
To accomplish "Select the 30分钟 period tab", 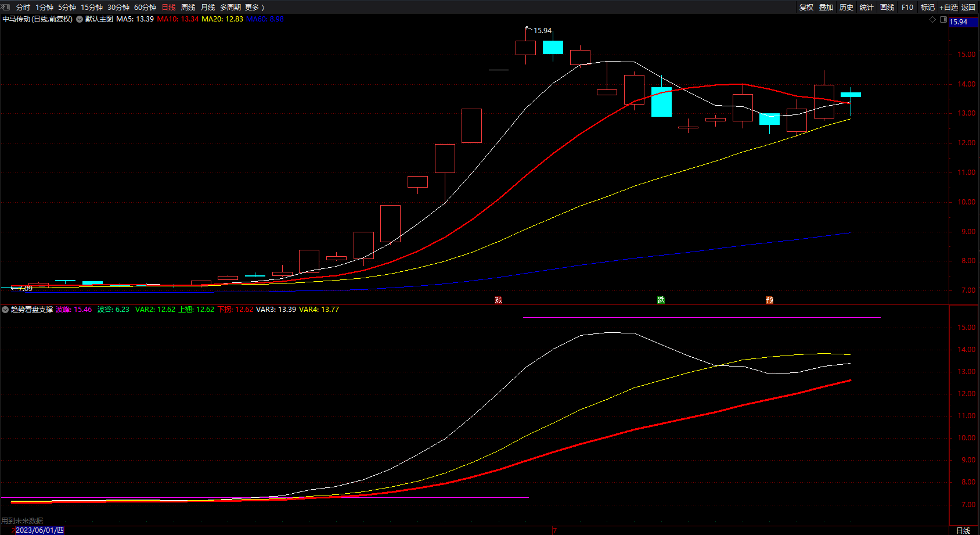I will coord(118,8).
